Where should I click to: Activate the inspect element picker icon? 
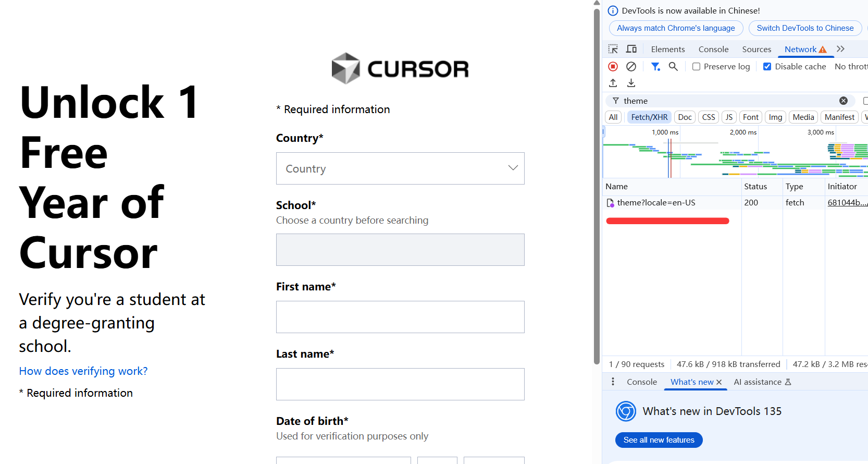point(613,49)
